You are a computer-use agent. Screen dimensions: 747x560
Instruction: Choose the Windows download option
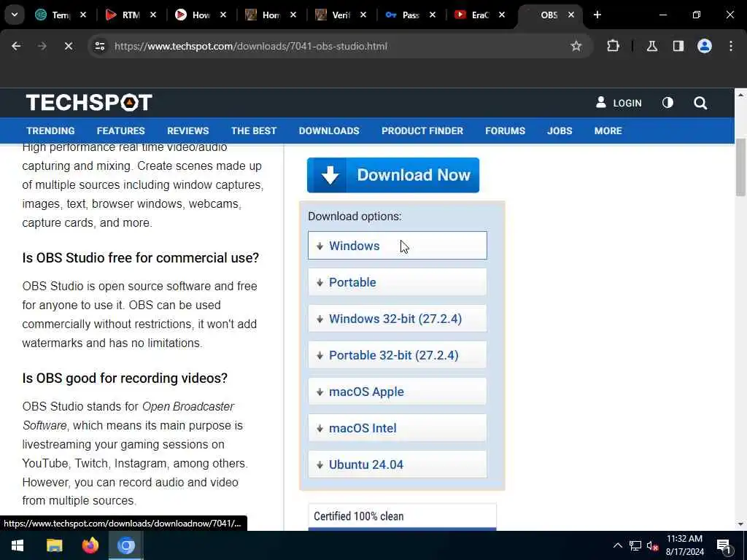pyautogui.click(x=398, y=246)
